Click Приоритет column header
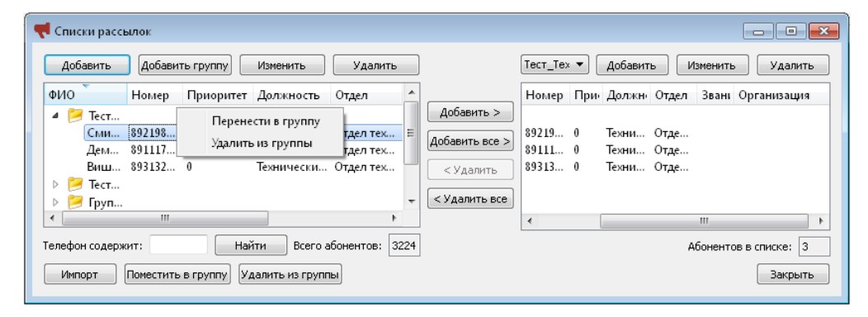The height and width of the screenshot is (317, 868). (x=218, y=95)
